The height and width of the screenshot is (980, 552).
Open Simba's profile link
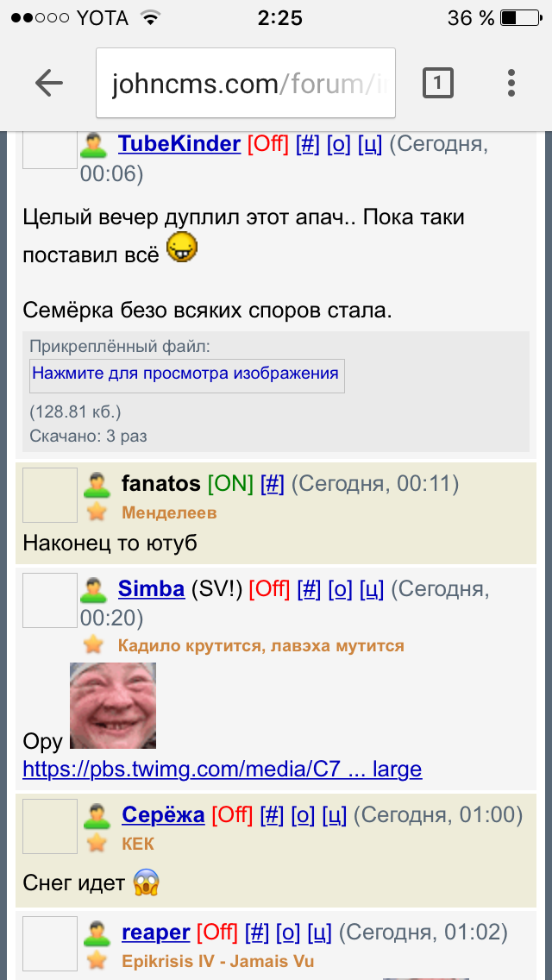click(x=151, y=588)
